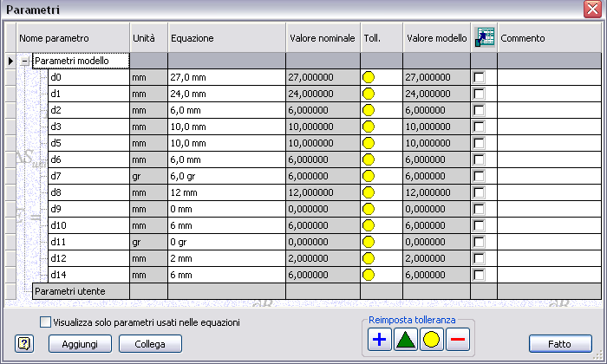Edit the equation cell 2 mm for d12
This screenshot has height=364, width=607.
[x=227, y=258]
